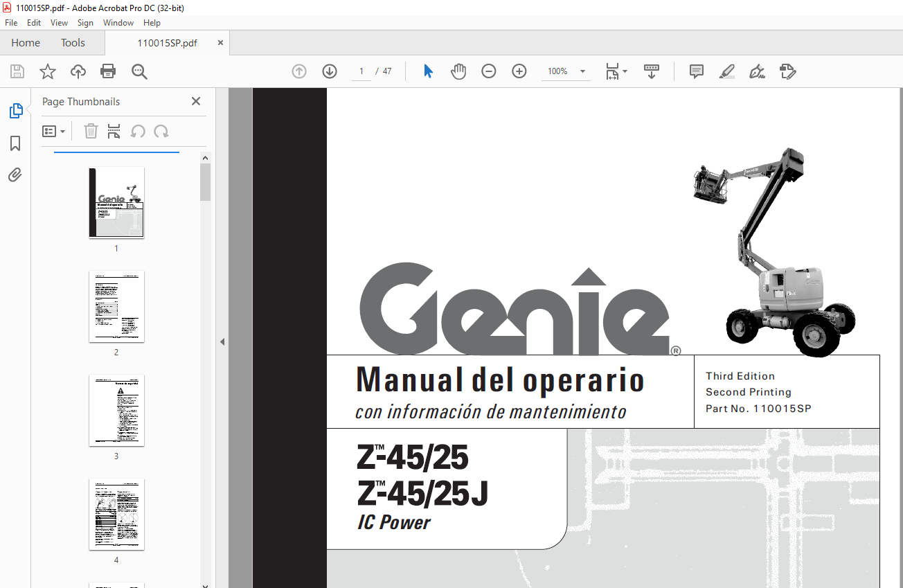Select page 3 thumbnail
This screenshot has height=588, width=903.
pyautogui.click(x=116, y=410)
